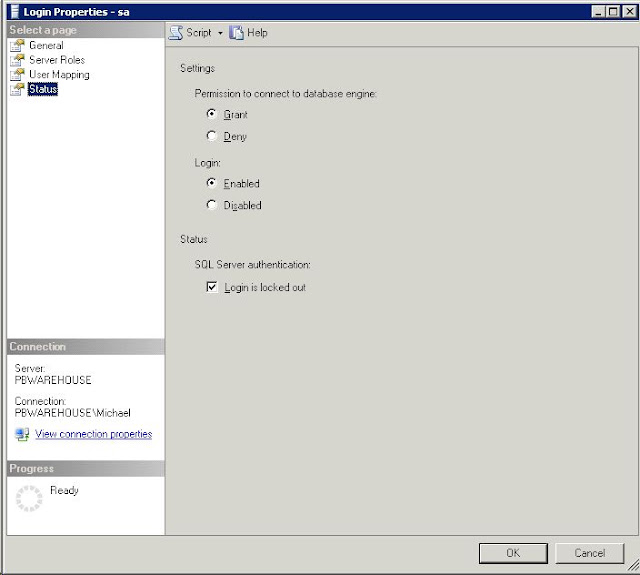Screen dimensions: 640x575
Task: Select the Deny radio button
Action: point(211,135)
